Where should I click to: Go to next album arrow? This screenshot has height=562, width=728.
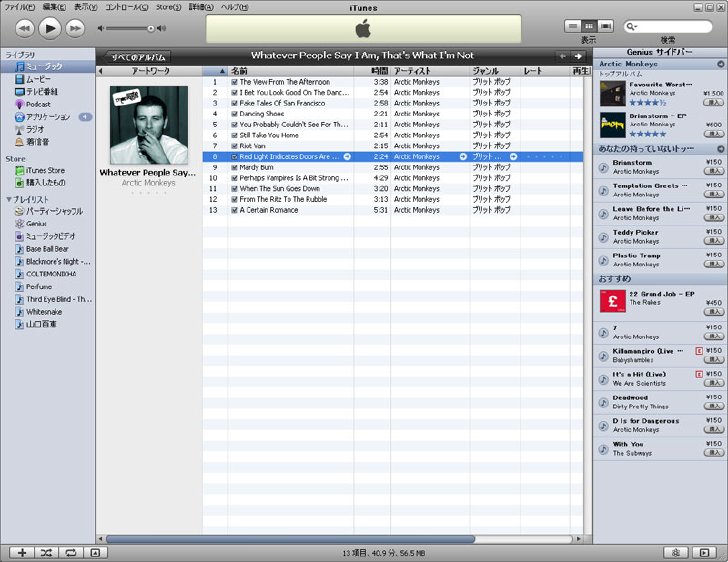tap(578, 56)
